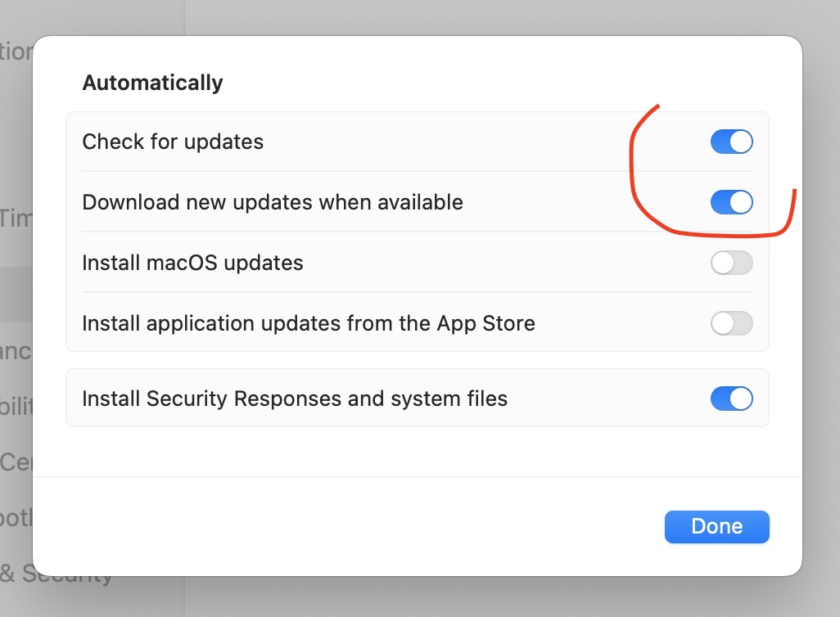Select the Accessibility item in the sidebar
Image resolution: width=840 pixels, height=617 pixels.
click(15, 407)
